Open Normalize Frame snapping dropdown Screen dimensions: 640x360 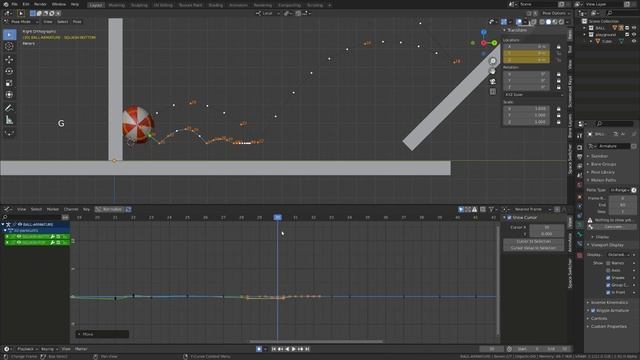[x=532, y=209]
